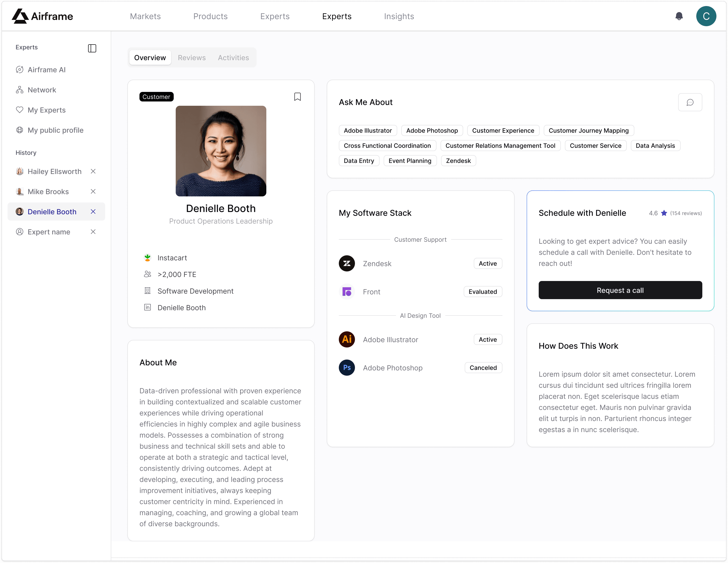
Task: Select the Cross Functional Coordination tag
Action: point(387,145)
